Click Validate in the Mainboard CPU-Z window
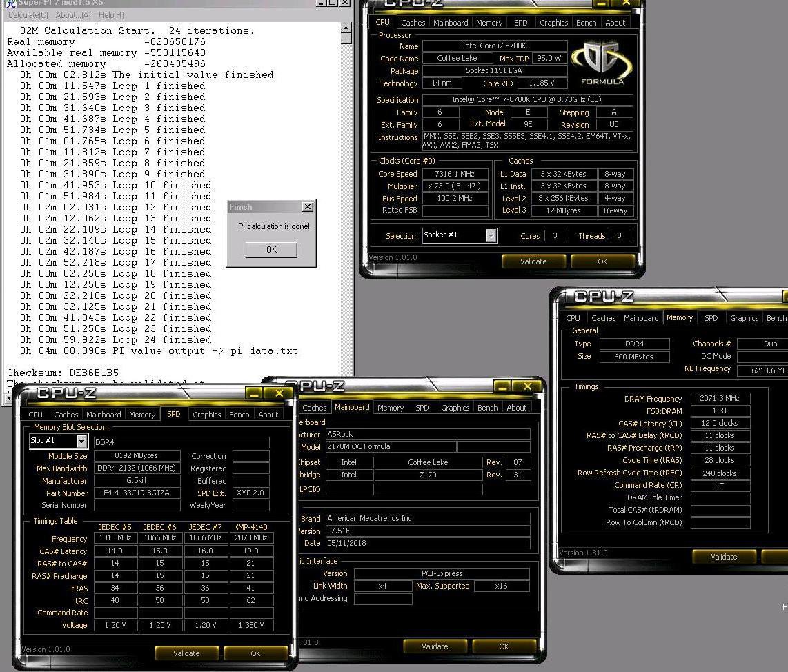 (435, 646)
